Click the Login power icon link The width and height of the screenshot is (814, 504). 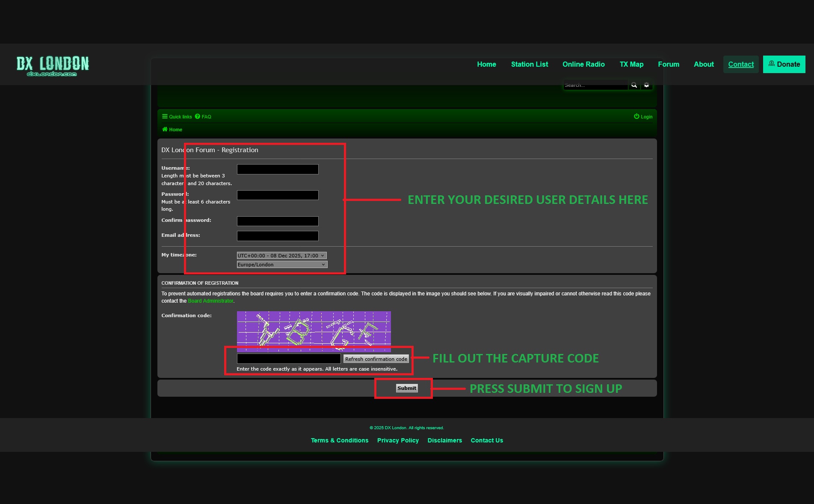[643, 117]
